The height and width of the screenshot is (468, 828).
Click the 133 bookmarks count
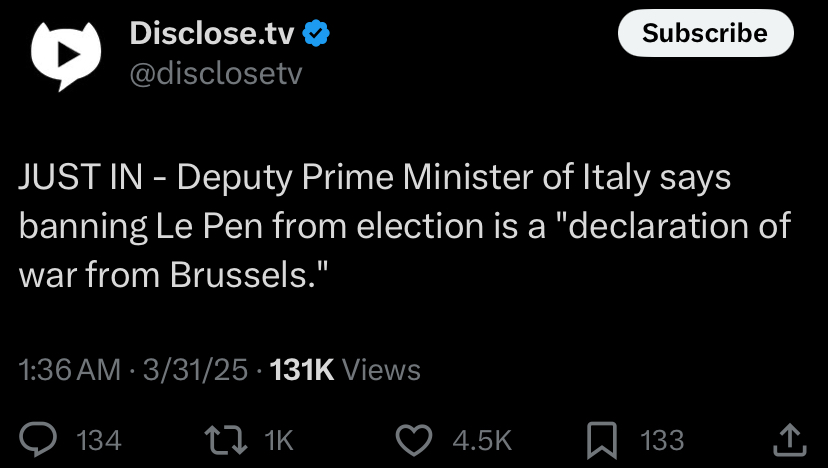pos(662,440)
